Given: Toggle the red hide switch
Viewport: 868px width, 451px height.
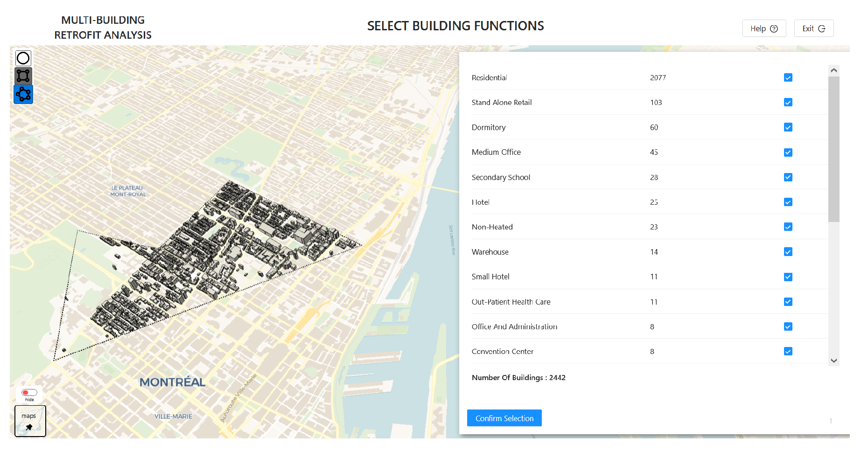Looking at the screenshot, I should (x=29, y=393).
